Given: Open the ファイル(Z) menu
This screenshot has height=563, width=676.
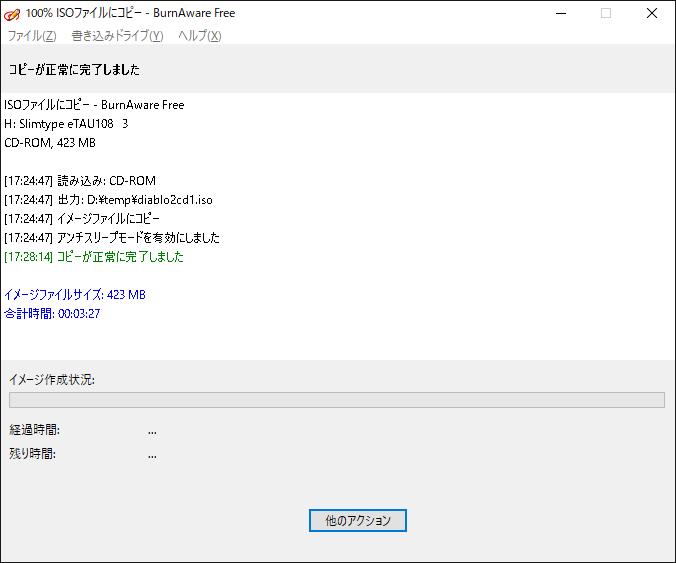Looking at the screenshot, I should point(32,36).
